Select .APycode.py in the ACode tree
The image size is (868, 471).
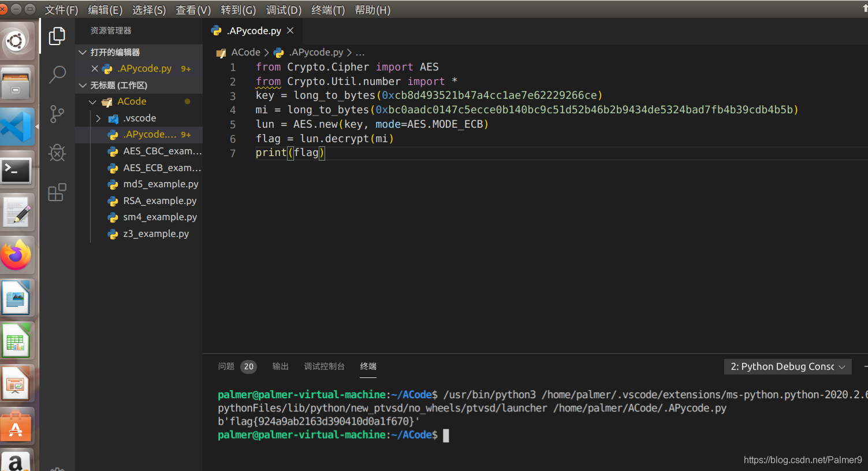point(139,135)
